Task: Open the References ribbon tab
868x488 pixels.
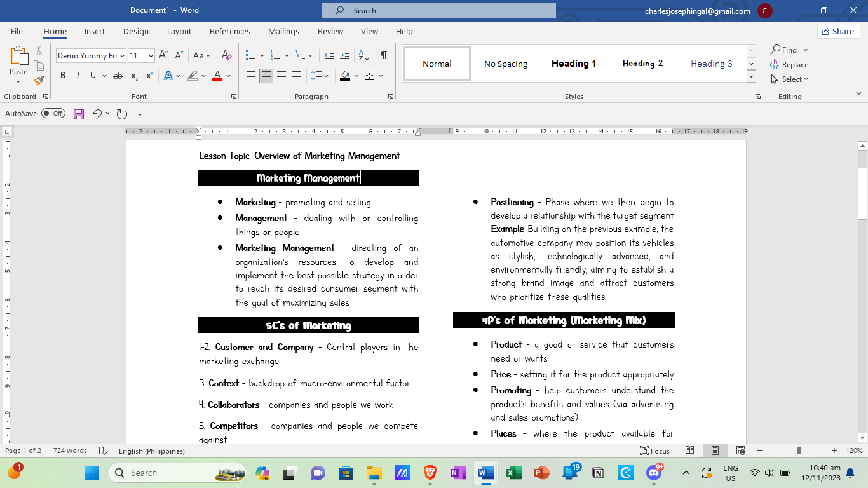Action: coord(230,31)
